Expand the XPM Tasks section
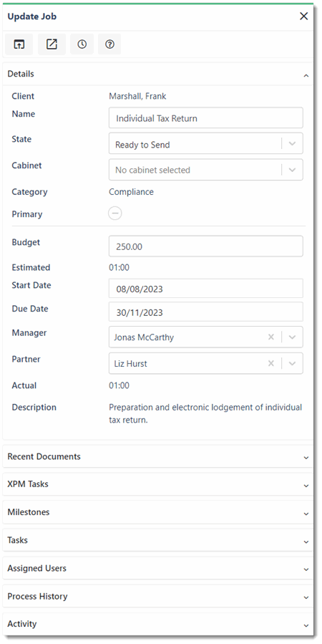This screenshot has width=322, height=644. [158, 484]
